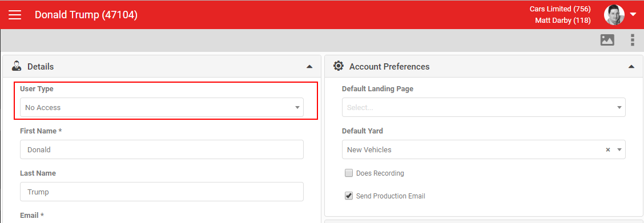
Task: Click the Does Recording label
Action: (x=380, y=173)
